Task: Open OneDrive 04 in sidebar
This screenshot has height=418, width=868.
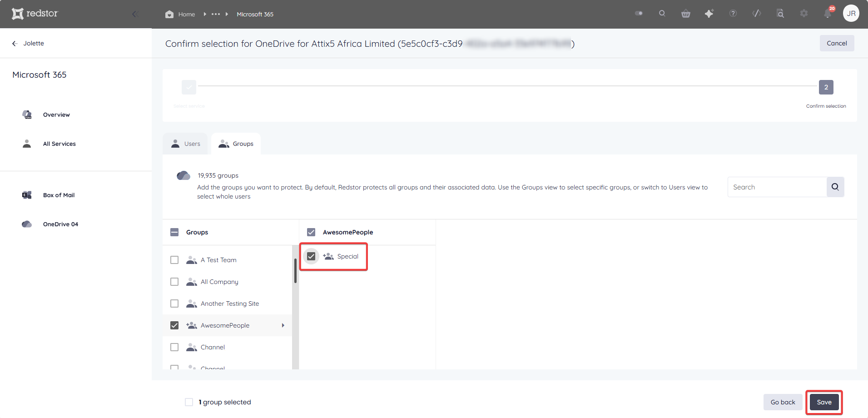Action: 60,224
